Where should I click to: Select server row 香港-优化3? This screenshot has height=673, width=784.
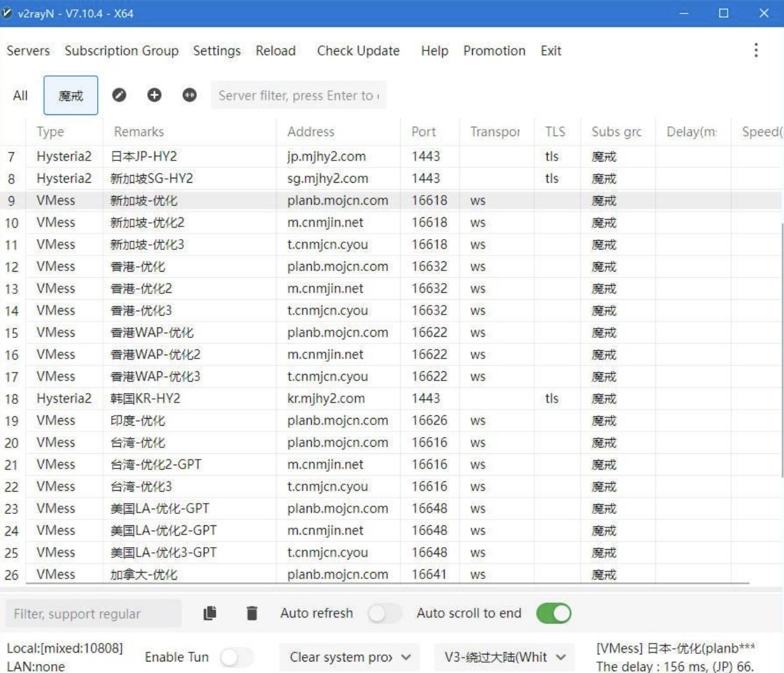391,311
